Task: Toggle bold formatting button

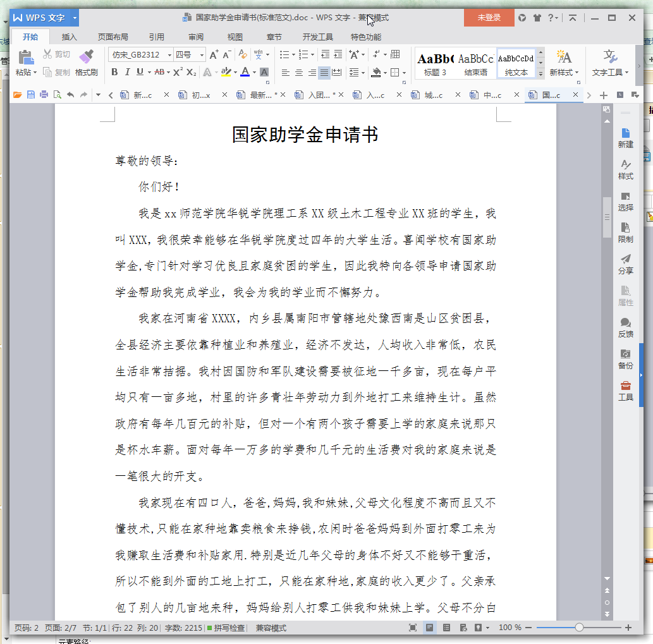Action: coord(114,72)
